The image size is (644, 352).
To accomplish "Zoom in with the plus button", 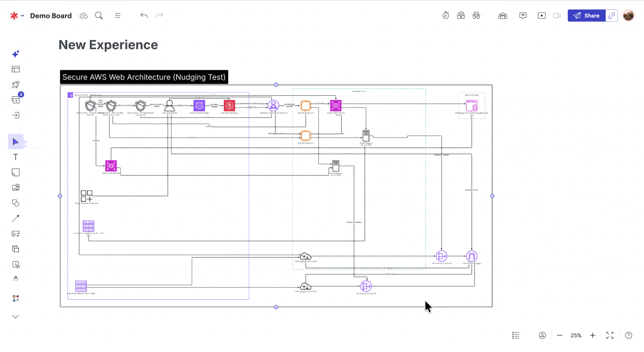I will pos(592,335).
